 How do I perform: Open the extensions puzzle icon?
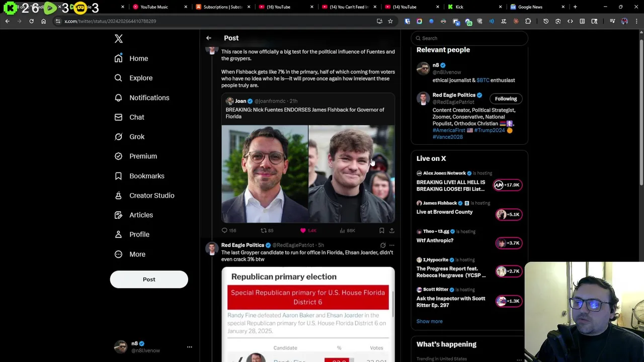[x=528, y=21]
